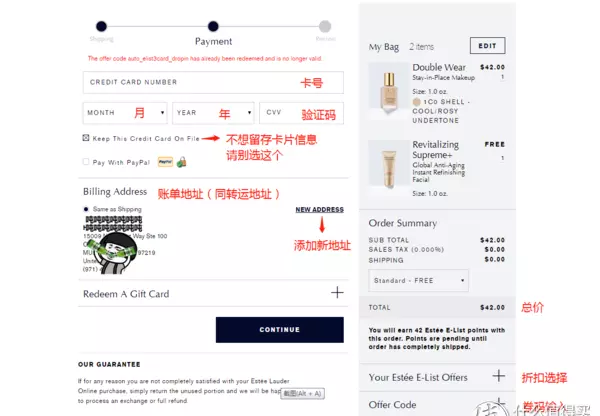This screenshot has width=600, height=416.
Task: Click the New Address link
Action: 320,210
